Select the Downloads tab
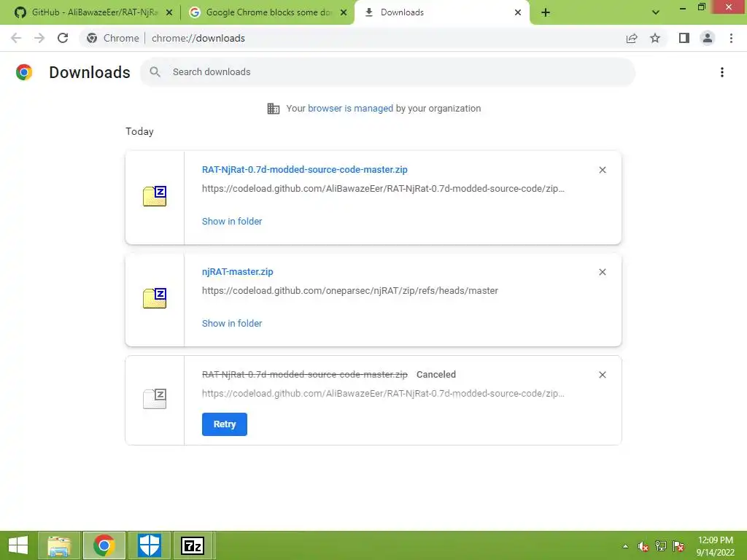The image size is (747, 560). tap(441, 12)
